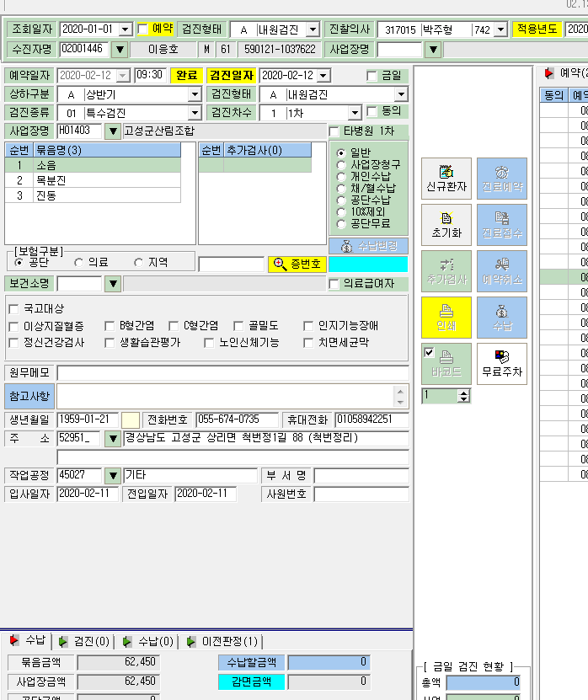Switch to the 이전판정(1) tab
Viewport: 588px width, 700px height.
[224, 642]
